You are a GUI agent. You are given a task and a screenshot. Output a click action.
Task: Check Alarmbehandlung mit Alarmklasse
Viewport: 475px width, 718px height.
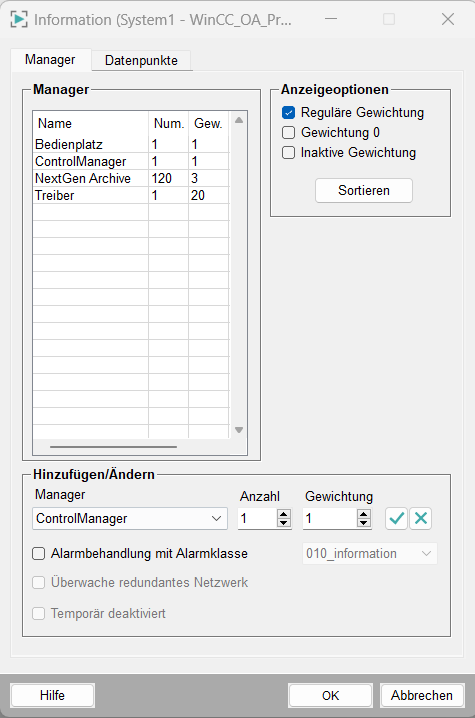tap(38, 554)
